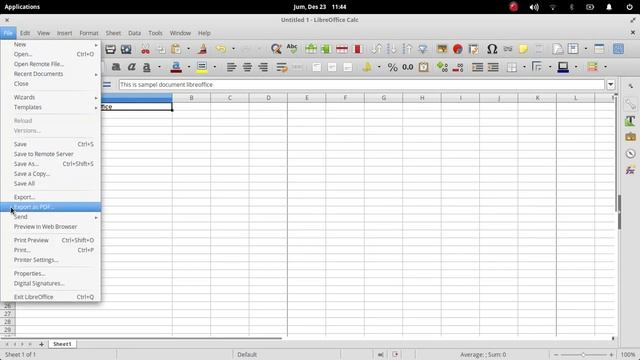Open the notifications bell icon
Viewport: 640px width, 360px height.
[609, 7]
